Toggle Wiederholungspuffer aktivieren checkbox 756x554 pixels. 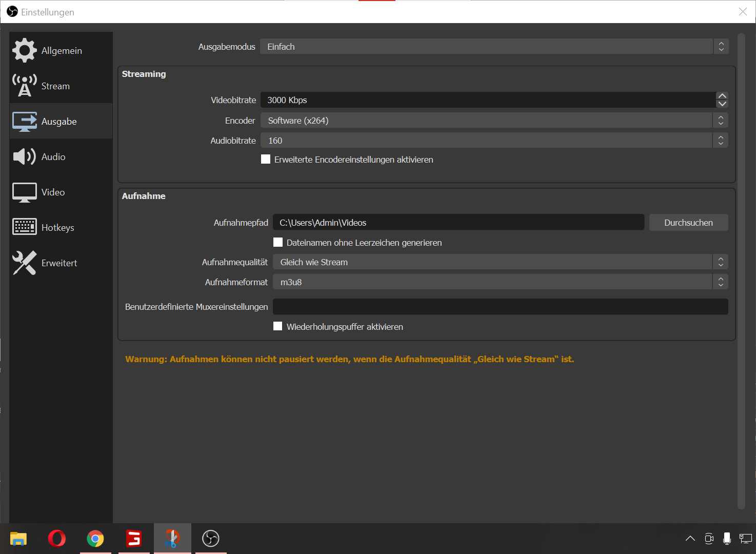(278, 326)
